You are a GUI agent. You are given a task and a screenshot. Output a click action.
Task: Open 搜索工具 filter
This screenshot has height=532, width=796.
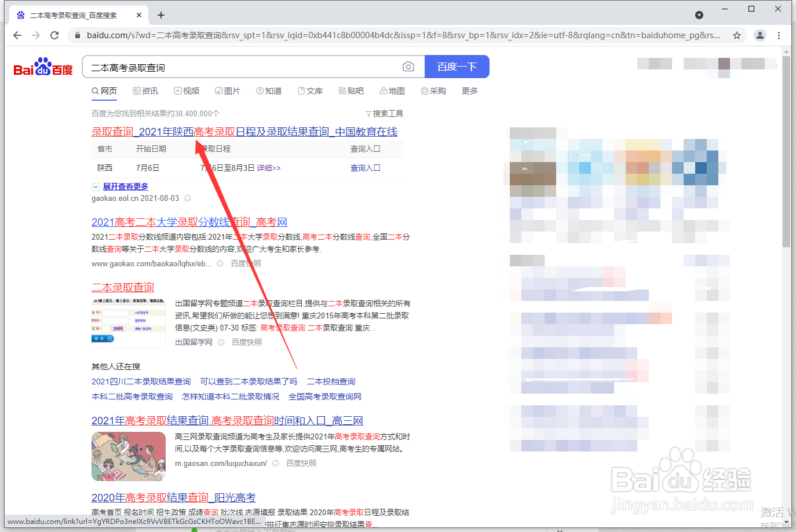(384, 113)
